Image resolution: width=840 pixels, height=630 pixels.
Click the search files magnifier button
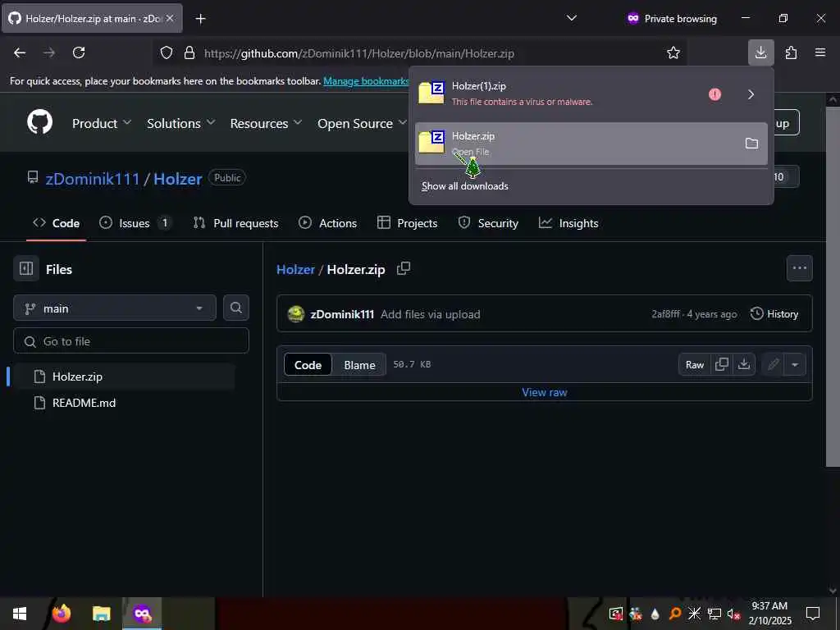[x=235, y=308]
